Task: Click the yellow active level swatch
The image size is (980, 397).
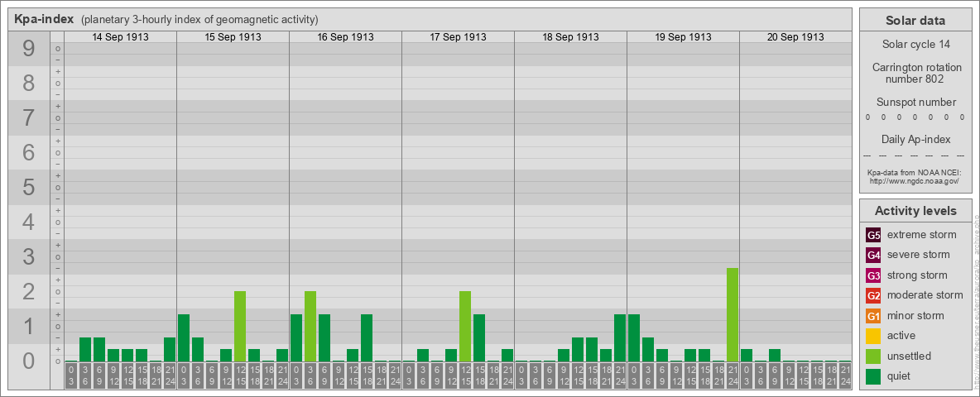Action: coord(873,336)
